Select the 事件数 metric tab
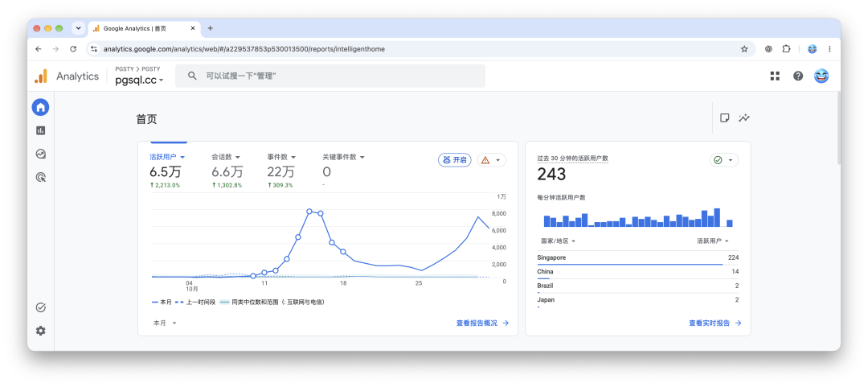This screenshot has width=868, height=387. 281,157
